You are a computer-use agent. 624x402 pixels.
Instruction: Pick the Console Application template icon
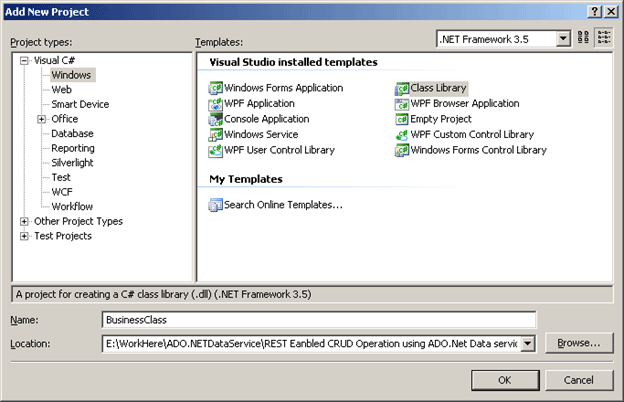click(x=215, y=119)
